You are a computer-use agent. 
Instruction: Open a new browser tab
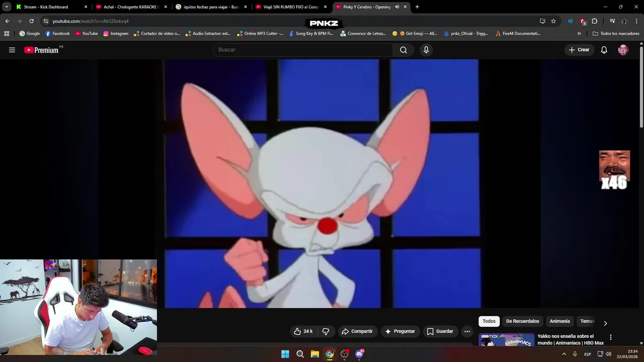click(x=417, y=7)
